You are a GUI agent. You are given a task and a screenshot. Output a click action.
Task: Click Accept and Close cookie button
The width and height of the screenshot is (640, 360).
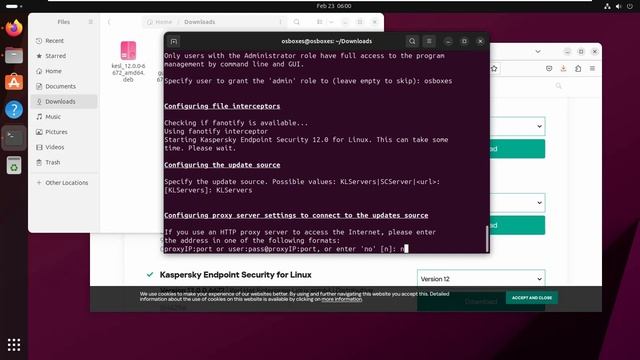[532, 298]
